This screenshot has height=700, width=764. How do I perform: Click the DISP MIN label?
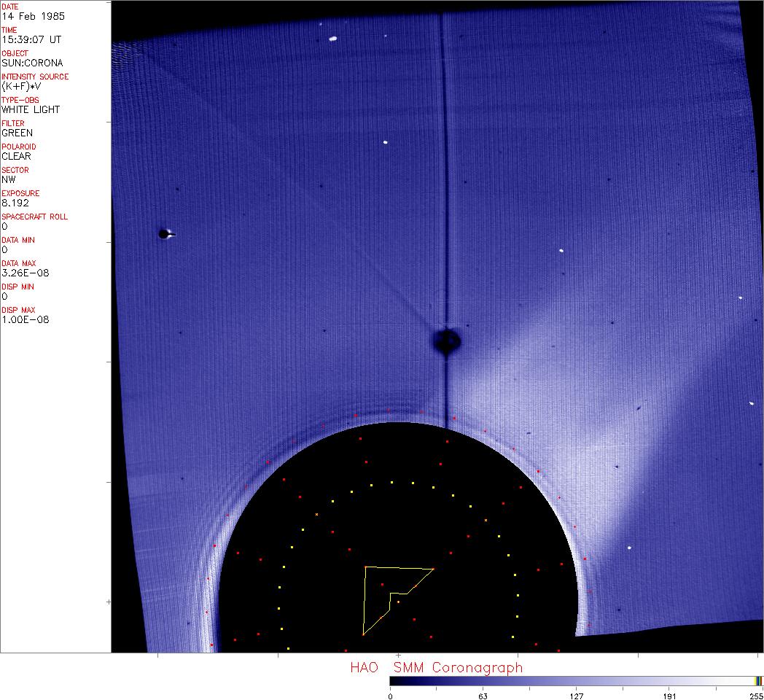pos(18,287)
